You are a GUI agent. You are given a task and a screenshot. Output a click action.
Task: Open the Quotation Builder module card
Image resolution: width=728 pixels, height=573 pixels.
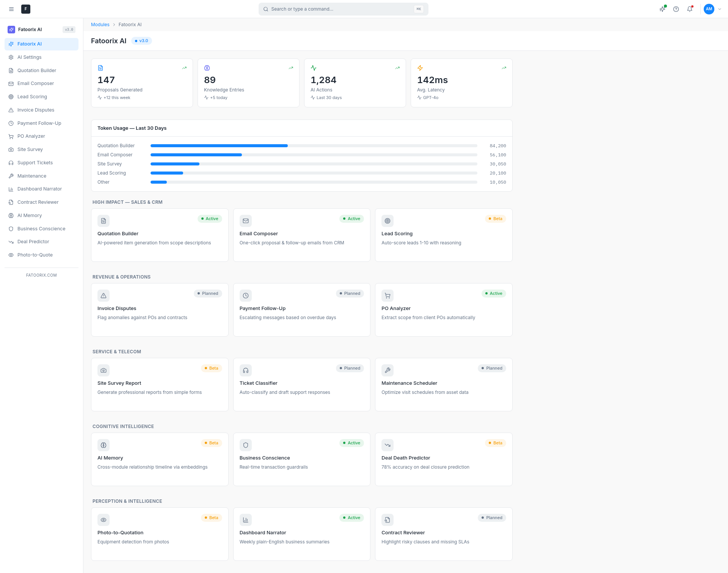(x=160, y=235)
